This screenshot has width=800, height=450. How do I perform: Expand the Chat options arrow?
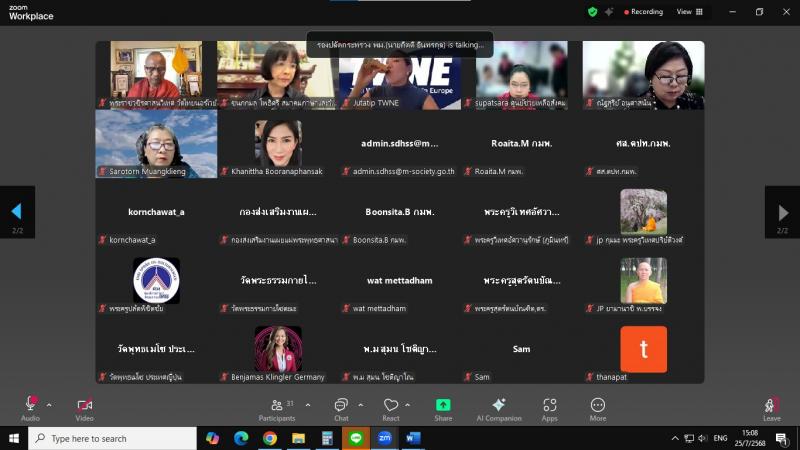coord(361,405)
